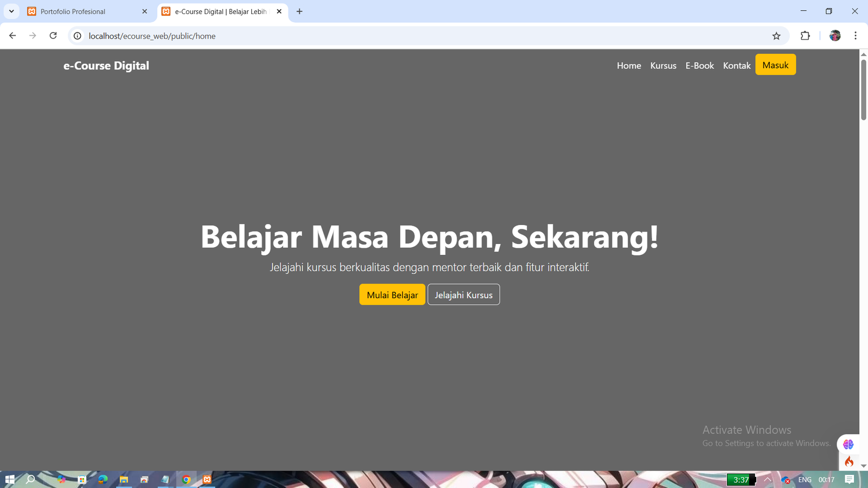Bookmark this page with the star icon
This screenshot has width=868, height=488.
pos(776,36)
